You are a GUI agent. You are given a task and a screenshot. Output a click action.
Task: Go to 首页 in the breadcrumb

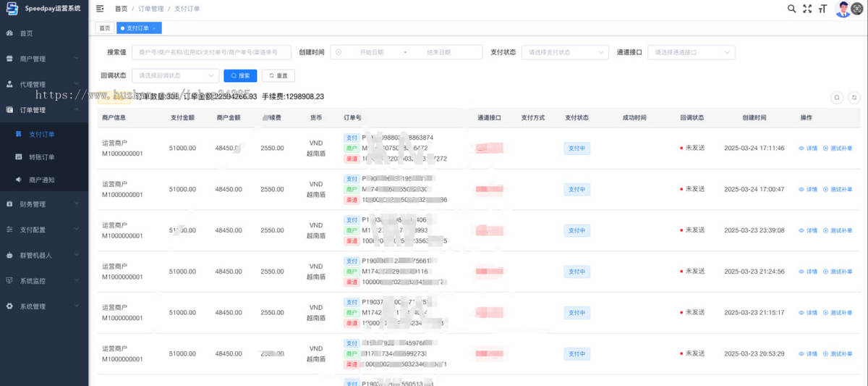pyautogui.click(x=121, y=9)
